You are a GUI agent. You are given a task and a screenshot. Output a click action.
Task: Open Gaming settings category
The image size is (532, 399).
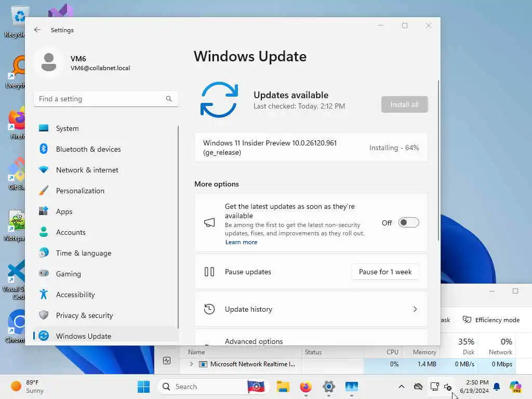tap(106, 274)
